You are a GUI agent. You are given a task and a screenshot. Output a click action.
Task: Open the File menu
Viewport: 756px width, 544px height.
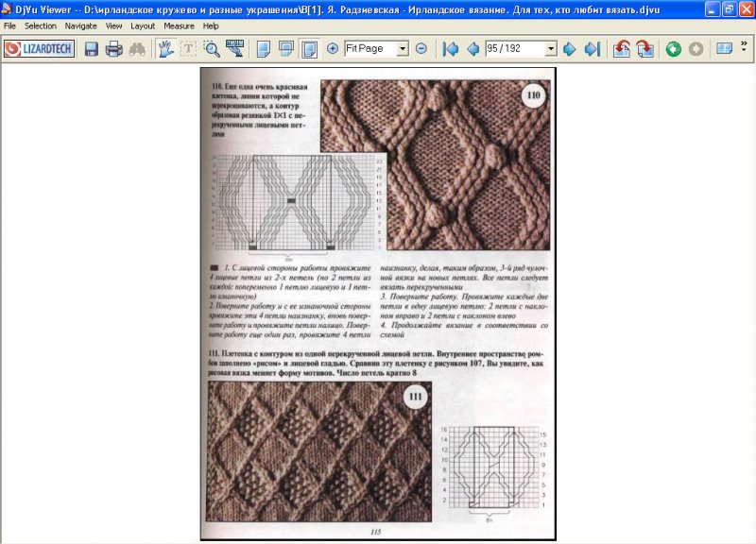click(9, 26)
